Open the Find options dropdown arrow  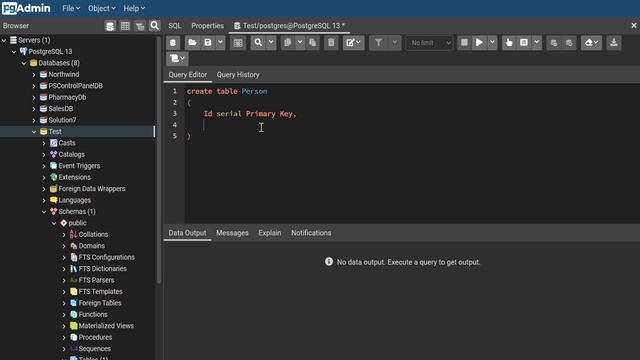click(271, 42)
